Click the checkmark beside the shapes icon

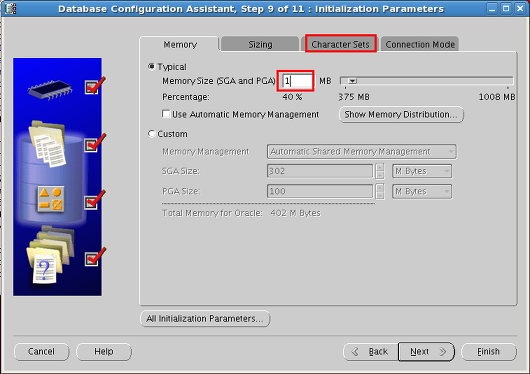pos(95,200)
